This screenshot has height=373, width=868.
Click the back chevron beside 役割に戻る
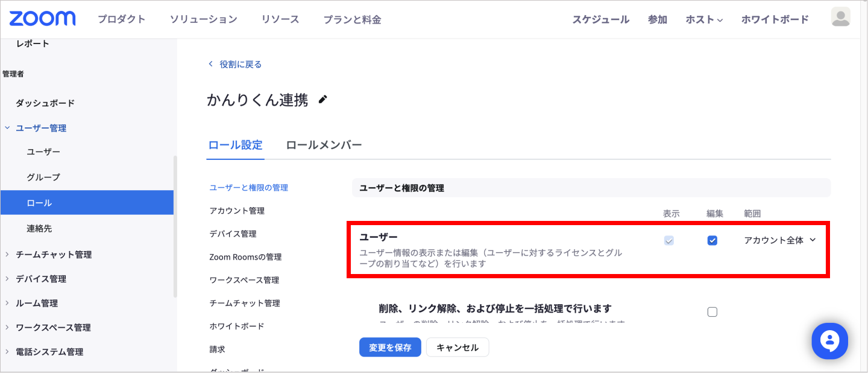210,63
